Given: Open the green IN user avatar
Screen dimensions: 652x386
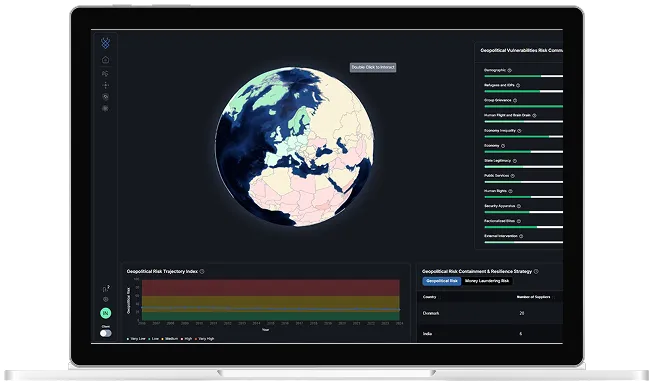Looking at the screenshot, I should [x=106, y=313].
